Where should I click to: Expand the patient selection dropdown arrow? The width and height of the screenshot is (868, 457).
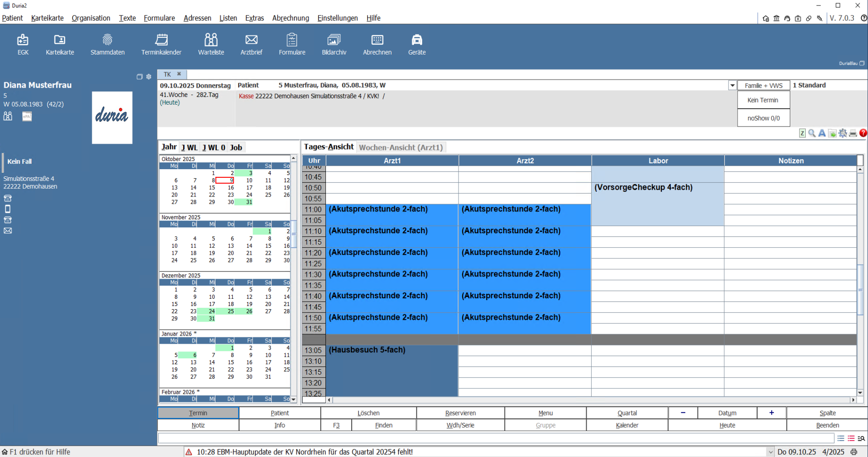[x=732, y=85]
